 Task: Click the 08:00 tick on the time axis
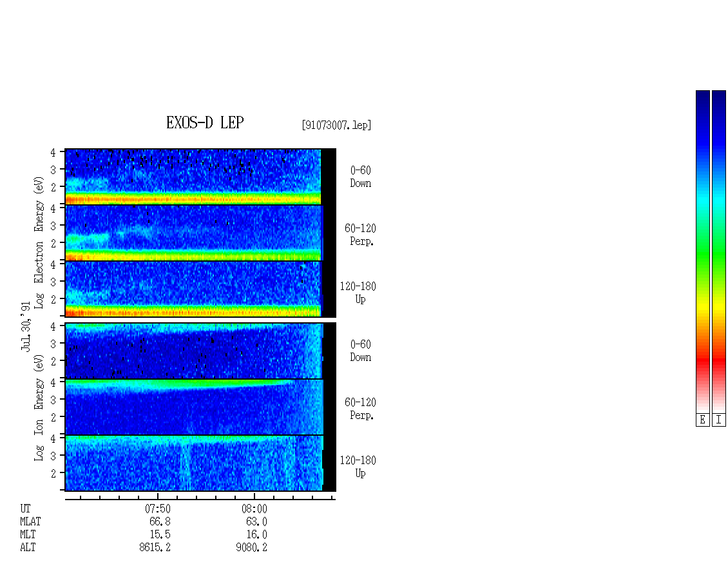coord(254,496)
